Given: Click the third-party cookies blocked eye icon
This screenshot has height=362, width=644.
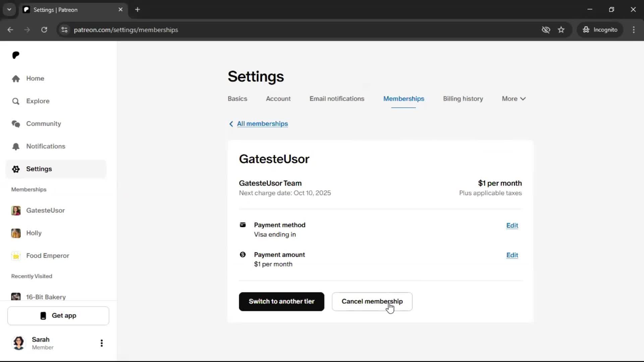Looking at the screenshot, I should click(x=546, y=30).
